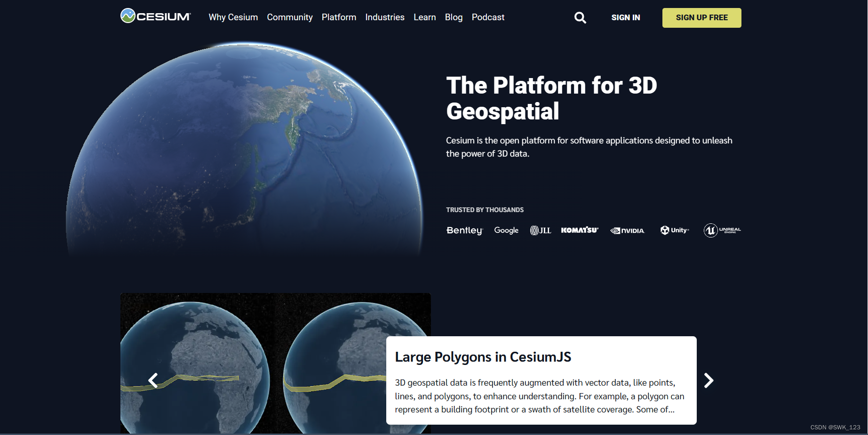Click the 'TRUSTED BY THOUSANDS' label
Image resolution: width=868 pixels, height=435 pixels.
(485, 210)
